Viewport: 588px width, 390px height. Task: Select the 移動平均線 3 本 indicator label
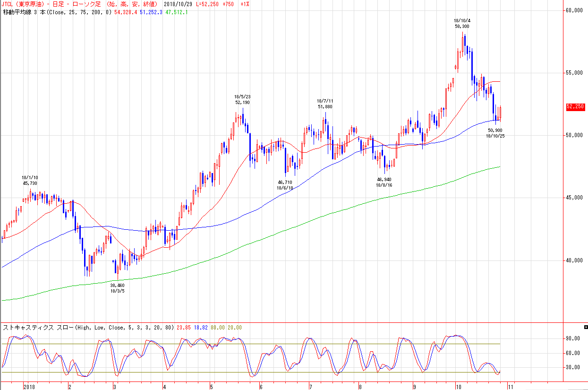point(23,12)
